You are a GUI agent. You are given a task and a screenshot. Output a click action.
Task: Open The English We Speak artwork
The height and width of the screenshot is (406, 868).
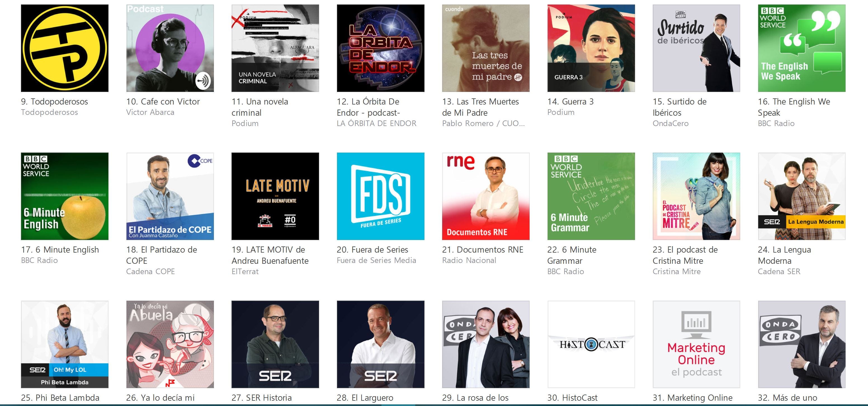(x=802, y=48)
